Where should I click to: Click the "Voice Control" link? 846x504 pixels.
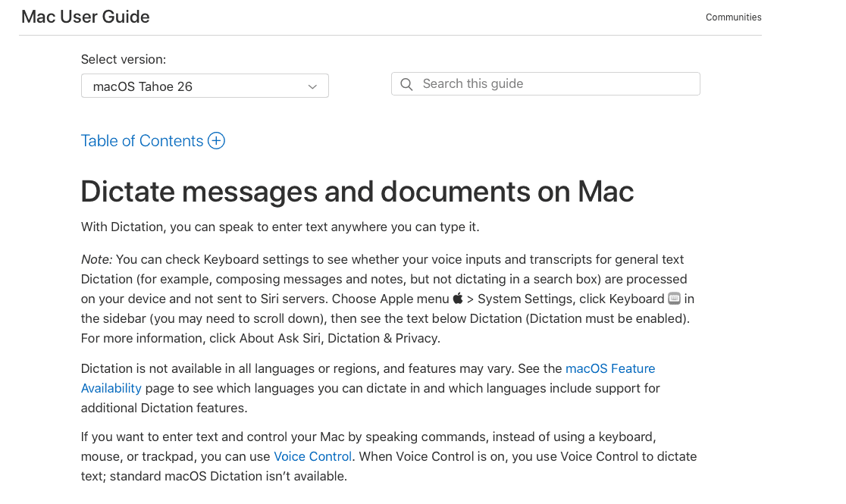click(312, 456)
